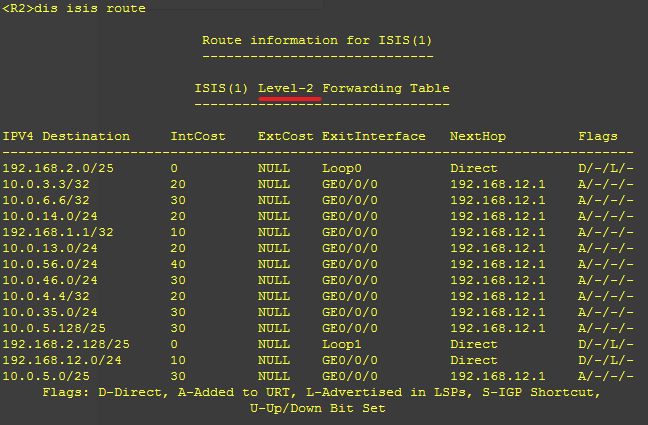Click destination 192.168.2.128/25

click(x=66, y=344)
